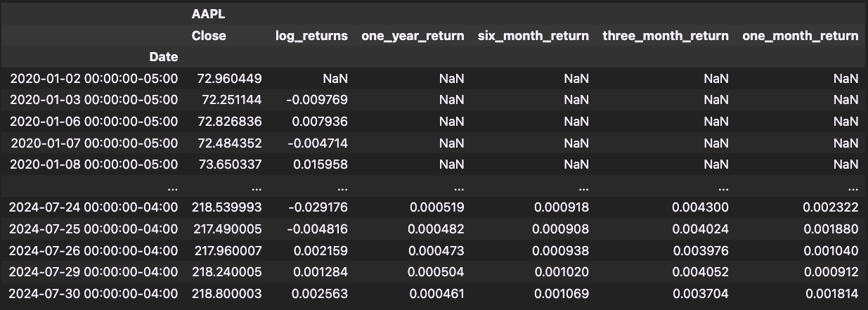Select the 2020-01-02 date row label
This screenshot has height=310, width=868.
coord(94,79)
